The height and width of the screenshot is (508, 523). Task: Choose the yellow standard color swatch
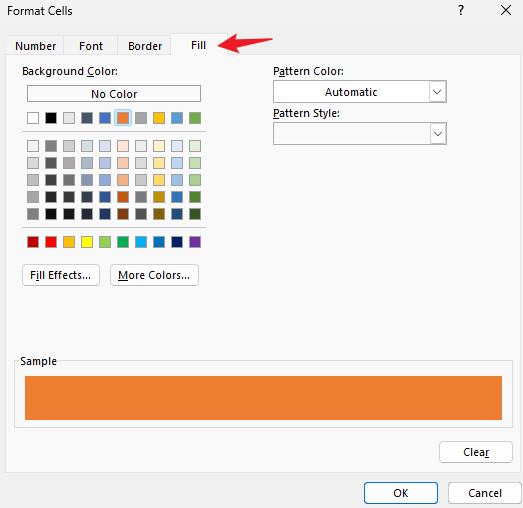tap(87, 242)
